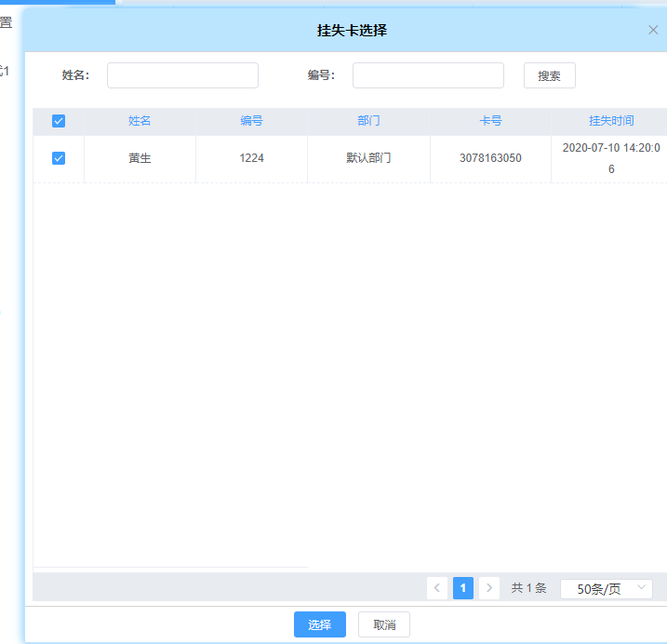
Task: Click the 编号 column header
Action: 251,121
